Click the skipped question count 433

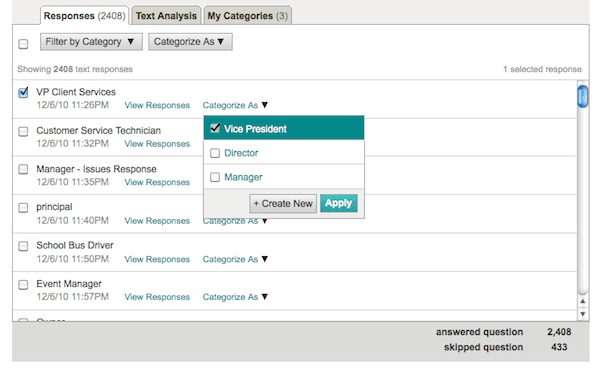point(559,347)
